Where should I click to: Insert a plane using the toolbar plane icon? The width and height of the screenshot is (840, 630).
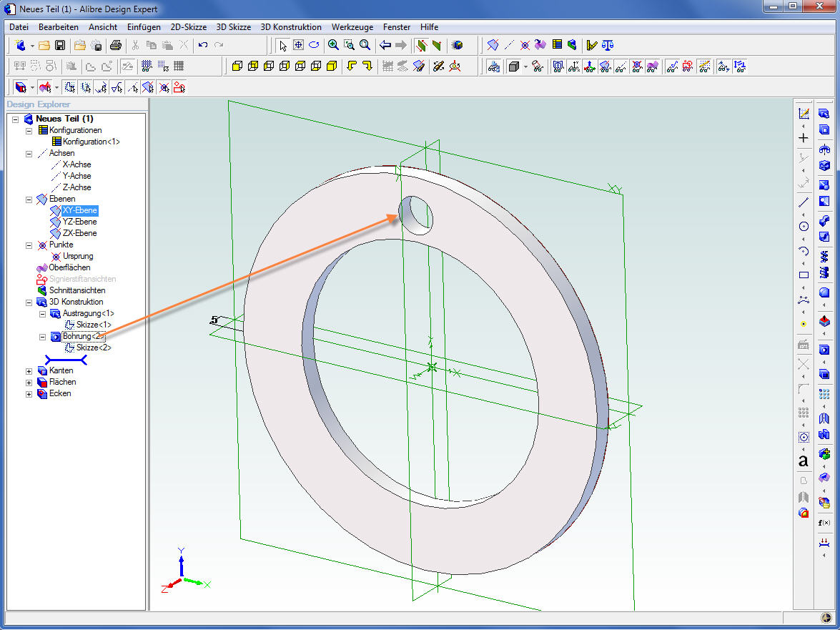(x=493, y=45)
